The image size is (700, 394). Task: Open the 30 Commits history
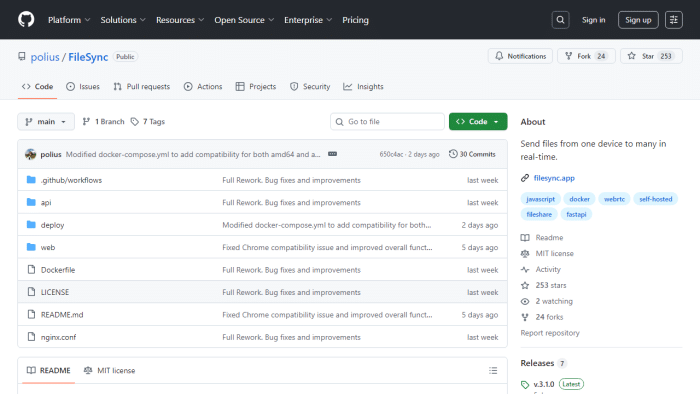[472, 154]
